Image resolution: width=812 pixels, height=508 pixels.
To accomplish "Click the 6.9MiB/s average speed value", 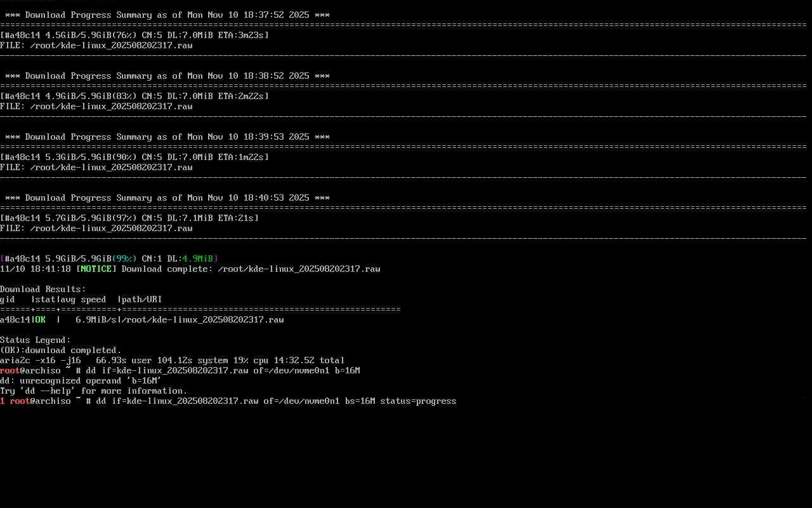I will (96, 320).
